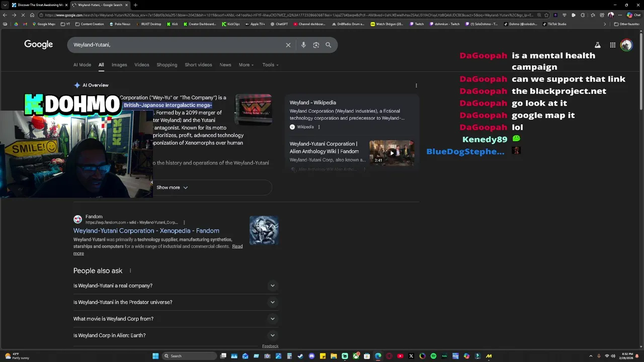Switch to the Images tab
The width and height of the screenshot is (644, 362).
[x=119, y=65]
